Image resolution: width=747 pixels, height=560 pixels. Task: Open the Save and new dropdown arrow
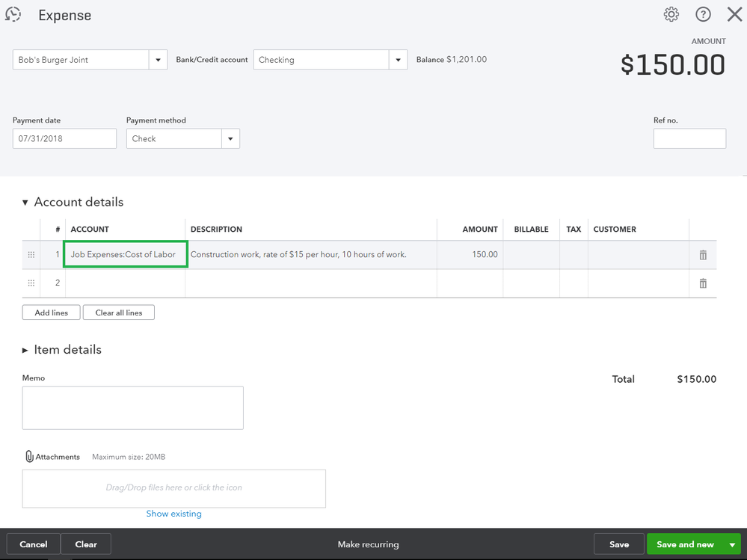[731, 544]
